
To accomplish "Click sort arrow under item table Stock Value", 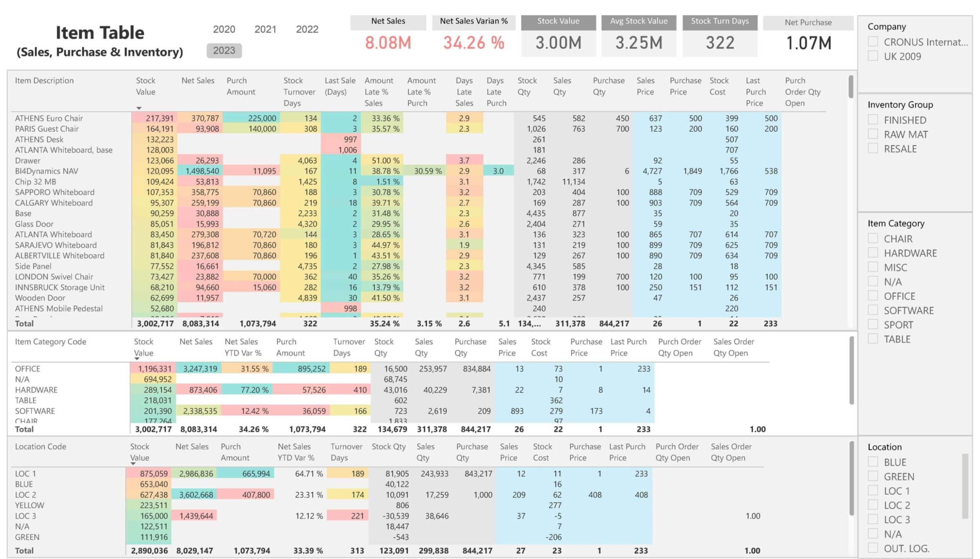I will (139, 108).
